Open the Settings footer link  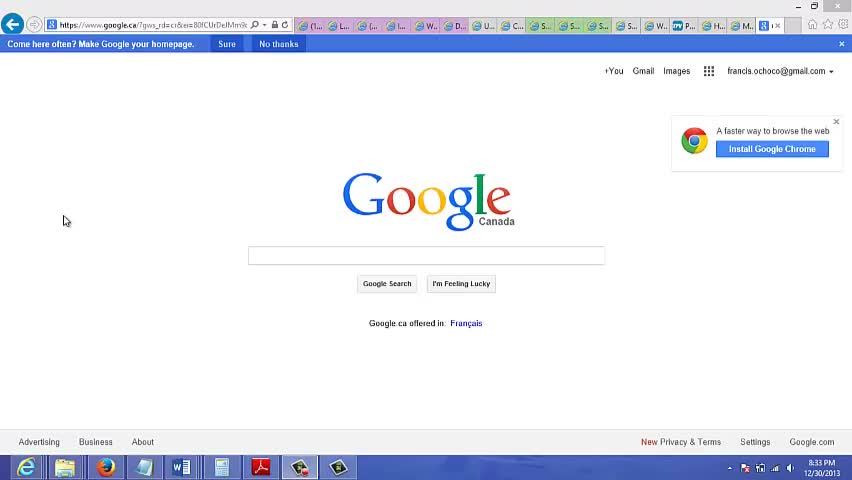coord(755,442)
